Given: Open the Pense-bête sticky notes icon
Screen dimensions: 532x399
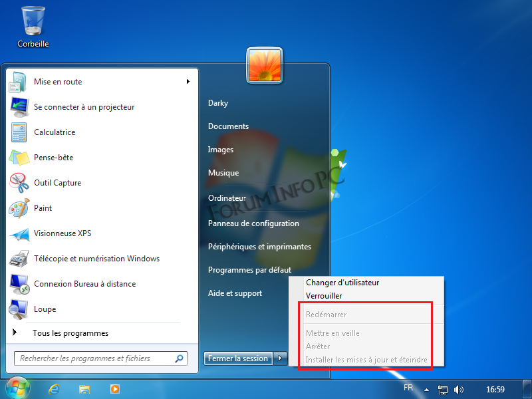Looking at the screenshot, I should pyautogui.click(x=19, y=158).
